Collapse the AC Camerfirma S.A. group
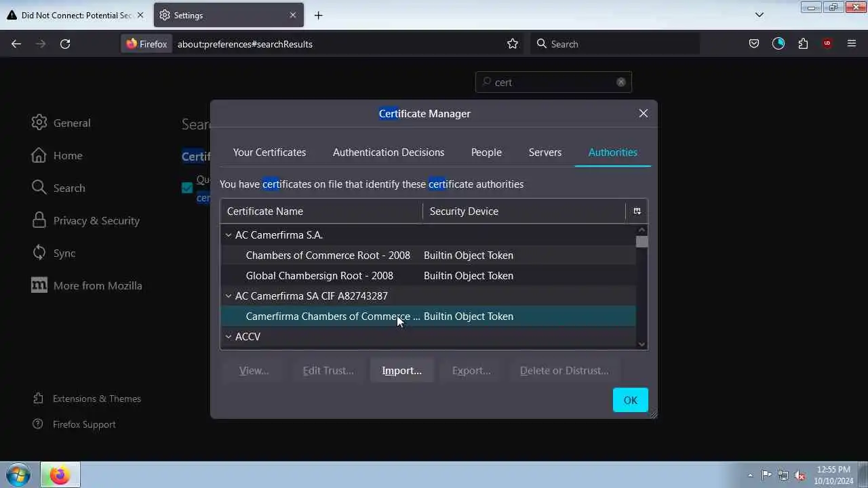Image resolution: width=868 pixels, height=488 pixels. pyautogui.click(x=229, y=235)
